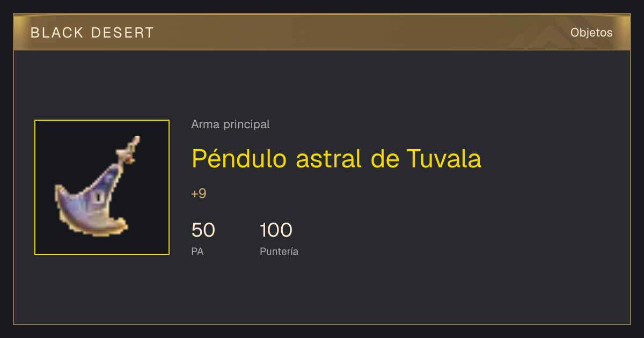Screen dimensions: 644x338
Task: Click the golden header banner background
Action: [322, 33]
